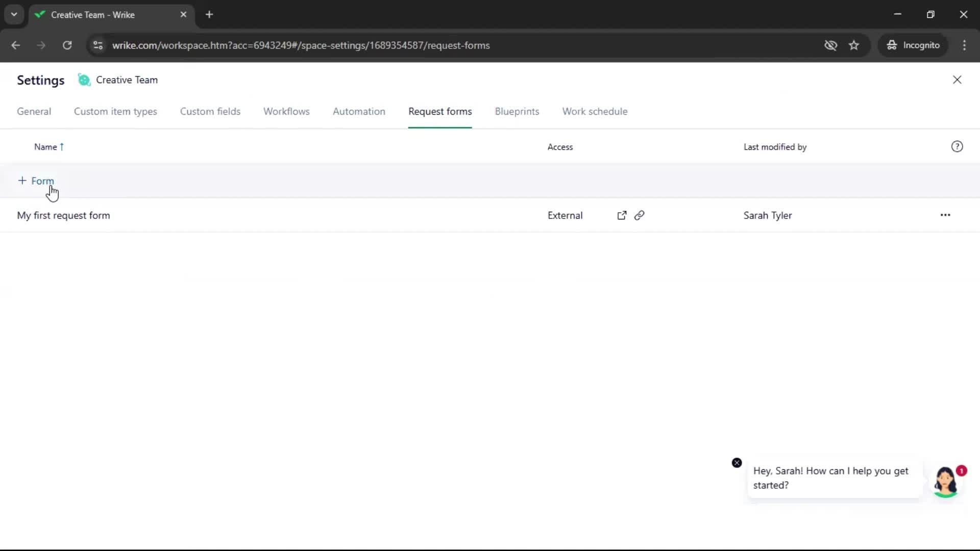Open three-dot menu for My first request form
Viewport: 980px width, 551px height.
click(x=945, y=215)
